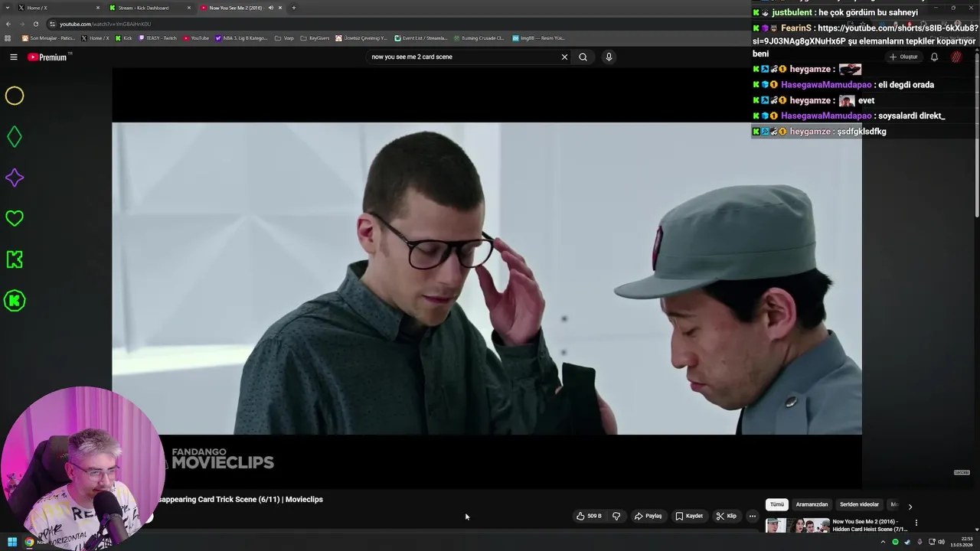
Task: Open the ImgBB bookmark
Action: 538,38
